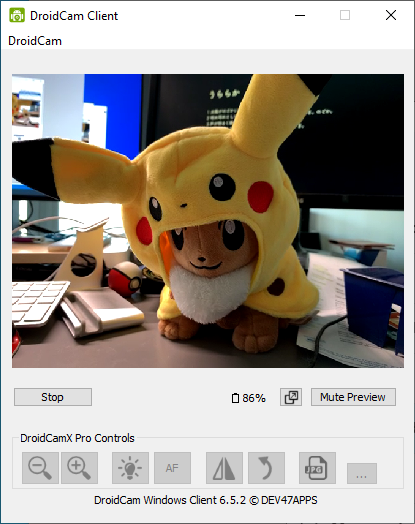Viewport: 415px width, 524px height.
Task: Mute Preview audio
Action: (x=353, y=397)
